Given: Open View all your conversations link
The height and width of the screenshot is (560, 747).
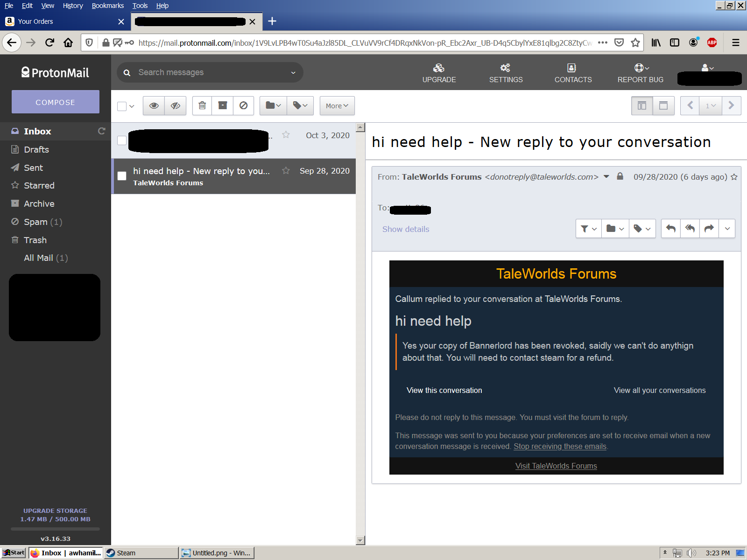Looking at the screenshot, I should (x=660, y=390).
